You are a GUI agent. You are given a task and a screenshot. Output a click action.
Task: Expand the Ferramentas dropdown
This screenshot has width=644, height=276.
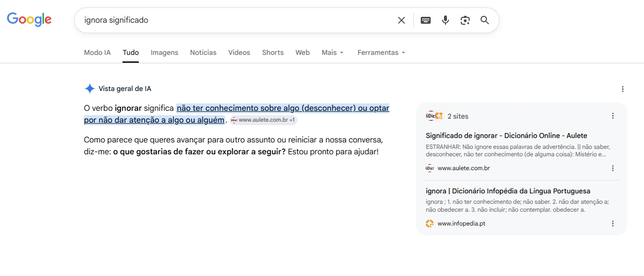381,52
